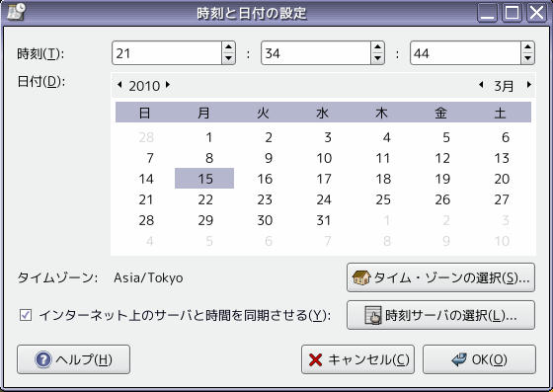Click the 月 Monday column header
This screenshot has width=553, height=392.
(203, 113)
